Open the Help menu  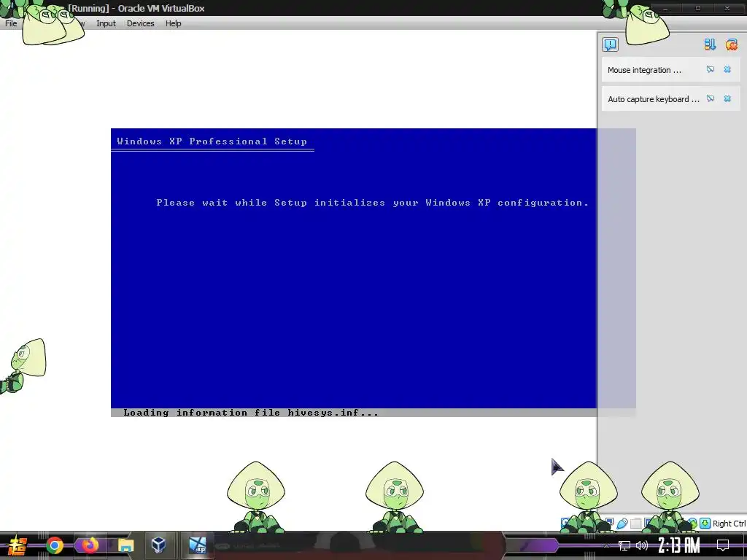point(174,23)
